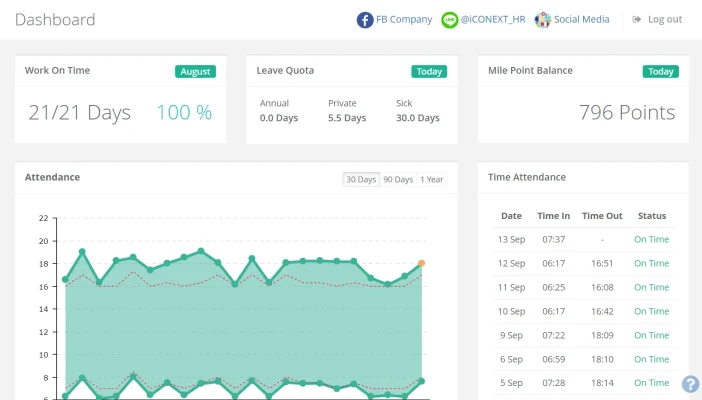
Task: Select the 13 Sep attendance row
Action: pyautogui.click(x=582, y=239)
